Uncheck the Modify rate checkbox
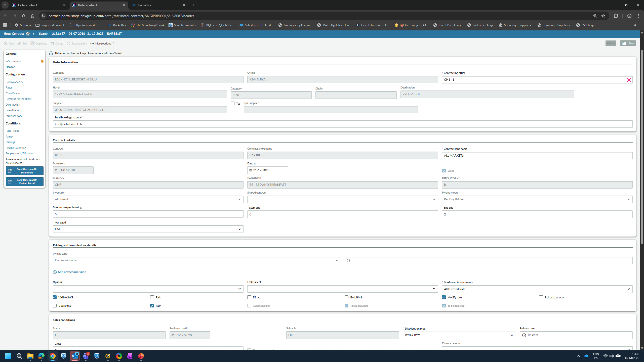 [444, 297]
